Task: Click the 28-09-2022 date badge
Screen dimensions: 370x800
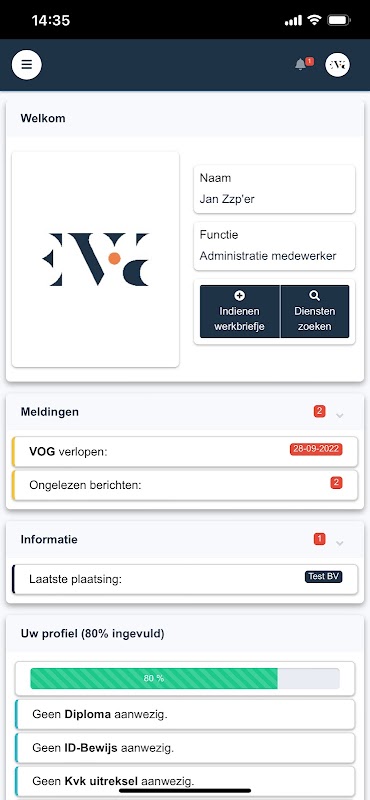Action: pyautogui.click(x=316, y=449)
